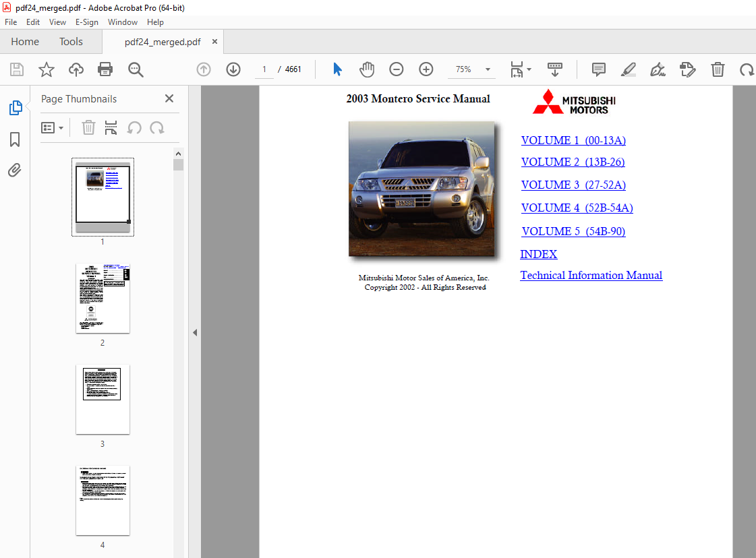
Task: Go to next page with down arrow
Action: (x=233, y=69)
